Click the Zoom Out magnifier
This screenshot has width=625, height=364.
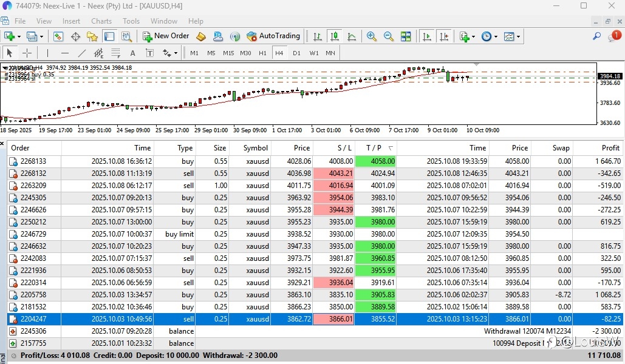pos(388,36)
